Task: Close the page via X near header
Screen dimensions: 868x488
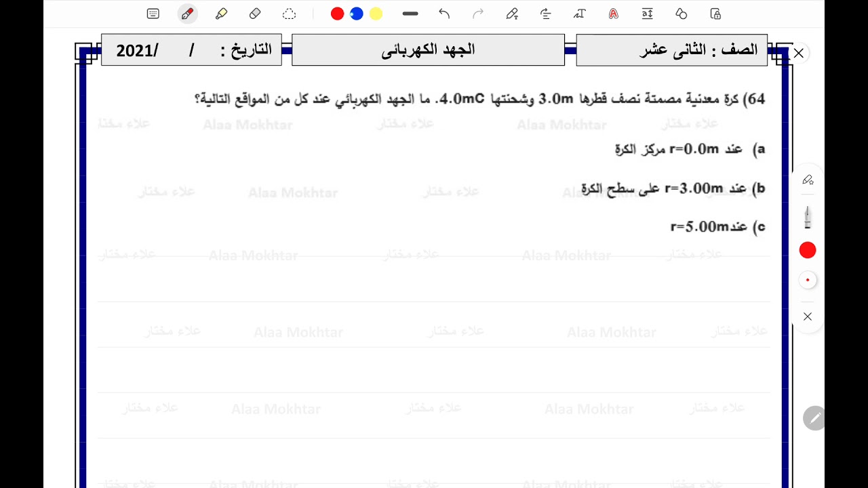Action: tap(799, 53)
